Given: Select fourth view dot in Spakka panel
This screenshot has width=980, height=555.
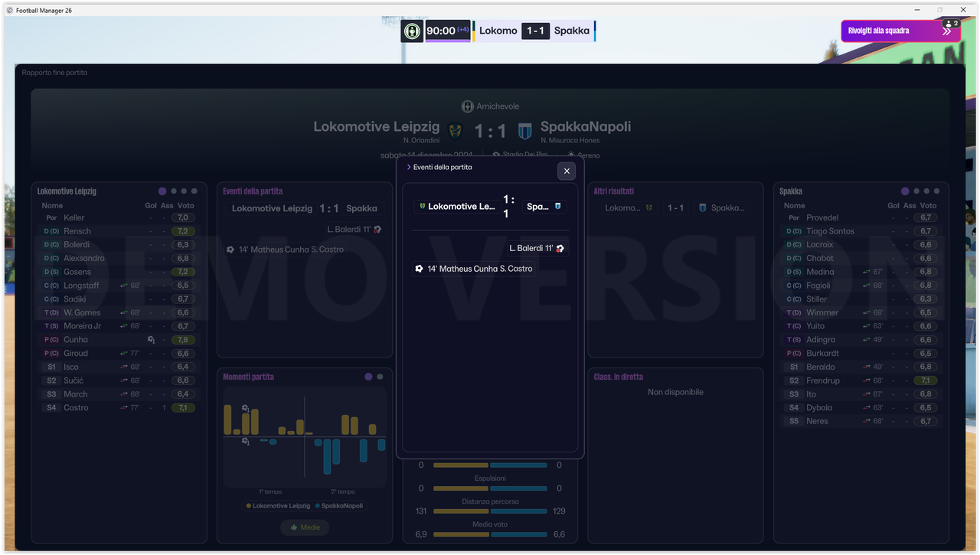Looking at the screenshot, I should click(x=937, y=191).
